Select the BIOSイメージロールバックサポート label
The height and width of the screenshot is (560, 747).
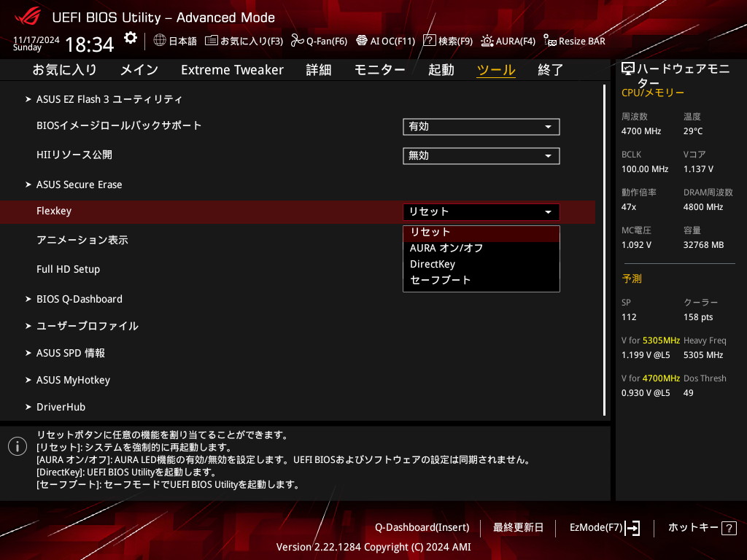(x=119, y=125)
